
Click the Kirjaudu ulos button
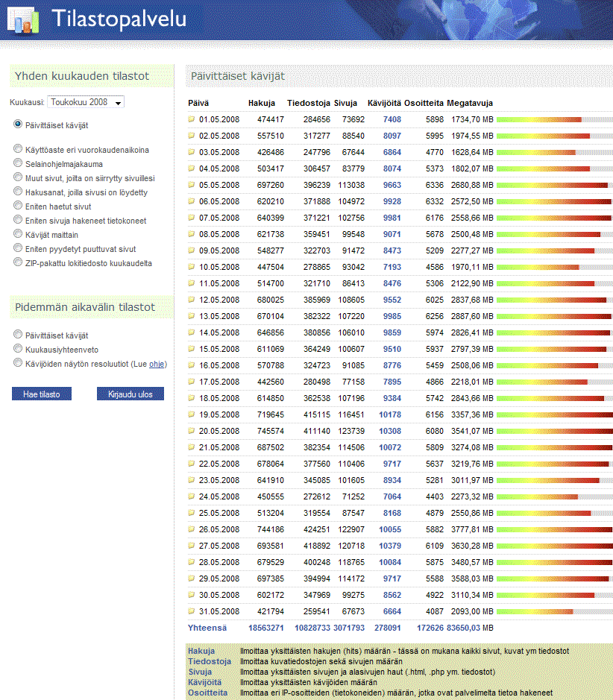click(x=131, y=394)
